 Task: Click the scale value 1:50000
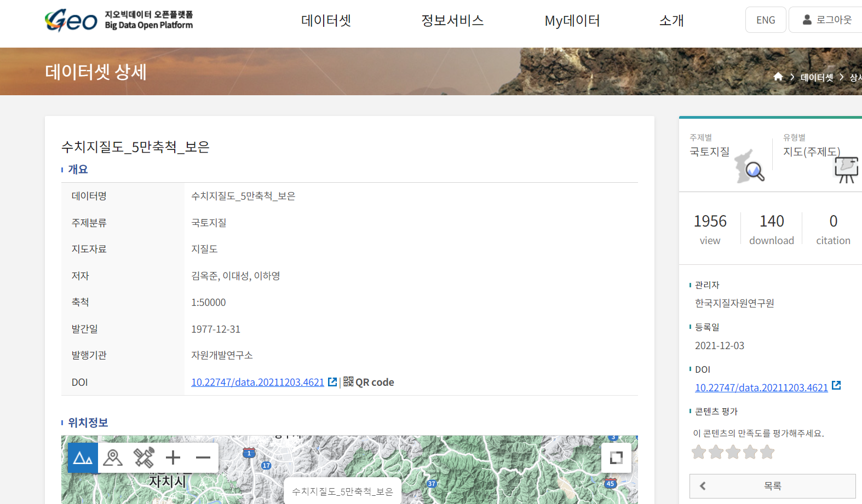[x=208, y=303]
